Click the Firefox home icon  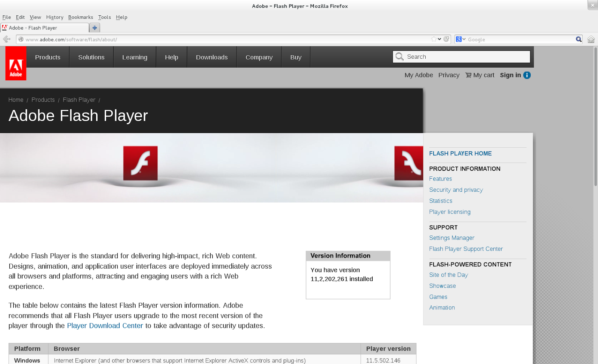[x=591, y=39]
